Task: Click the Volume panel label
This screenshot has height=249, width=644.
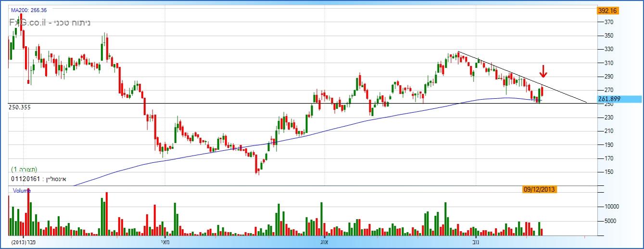Action: 22,191
